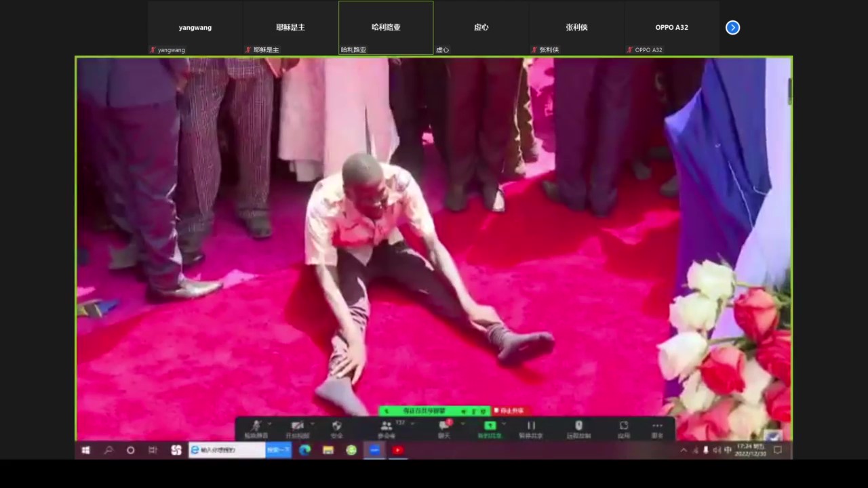Expand the chat options arrow
The height and width of the screenshot is (488, 868).
click(462, 423)
